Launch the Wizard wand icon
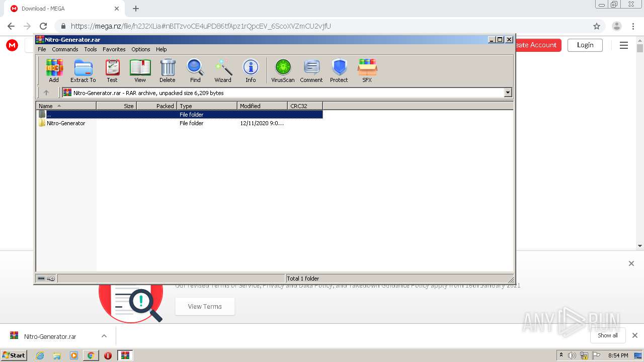 click(223, 70)
